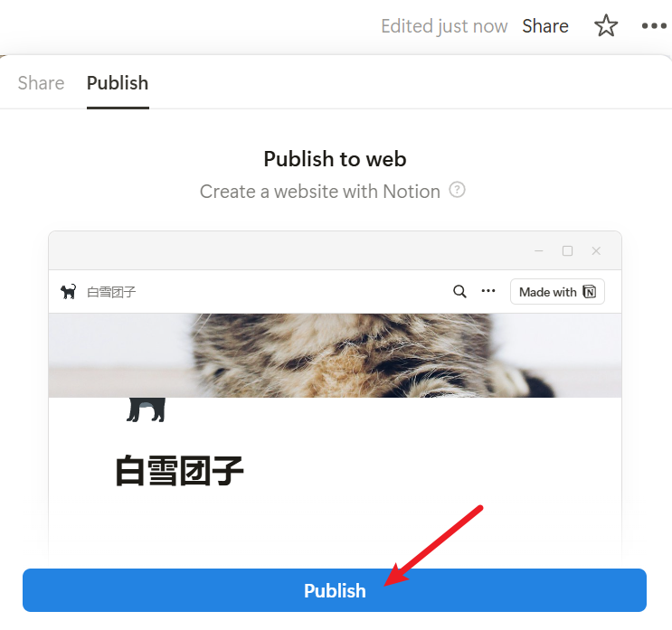The image size is (672, 630).
Task: Click the preview window close icon
Action: click(596, 250)
